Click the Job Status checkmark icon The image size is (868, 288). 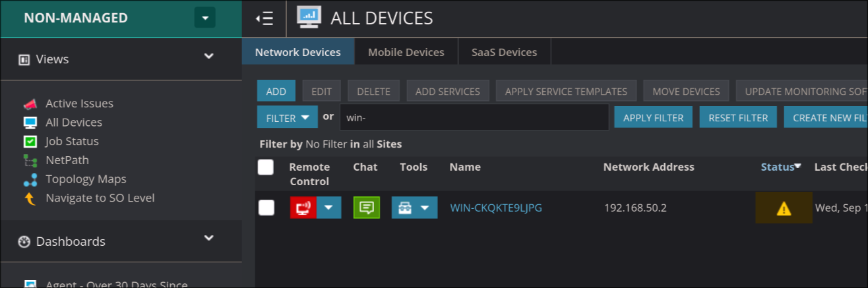click(x=30, y=142)
